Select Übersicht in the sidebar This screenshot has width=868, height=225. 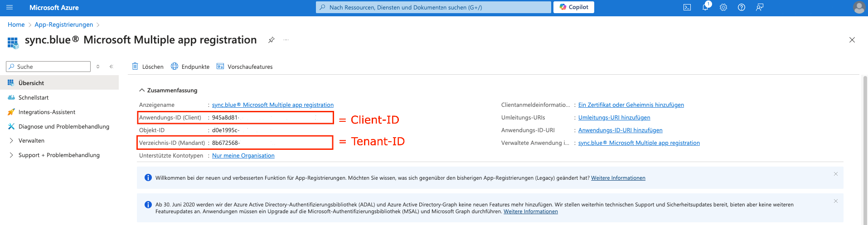(x=59, y=83)
